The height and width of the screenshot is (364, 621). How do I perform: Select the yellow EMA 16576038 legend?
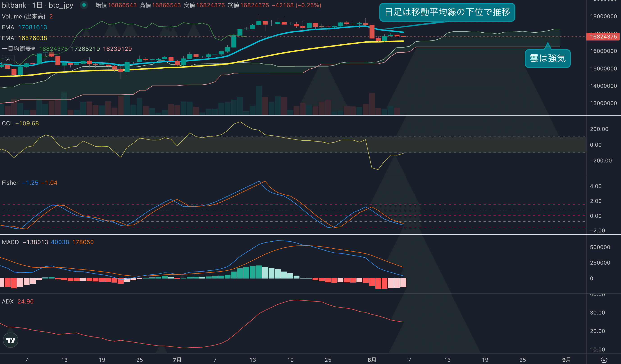pos(24,38)
